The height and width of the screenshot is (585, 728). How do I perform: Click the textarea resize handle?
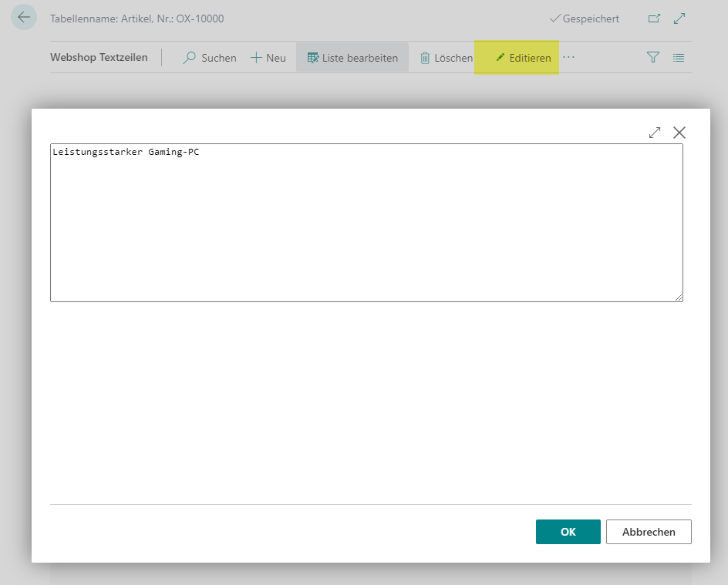tap(679, 298)
